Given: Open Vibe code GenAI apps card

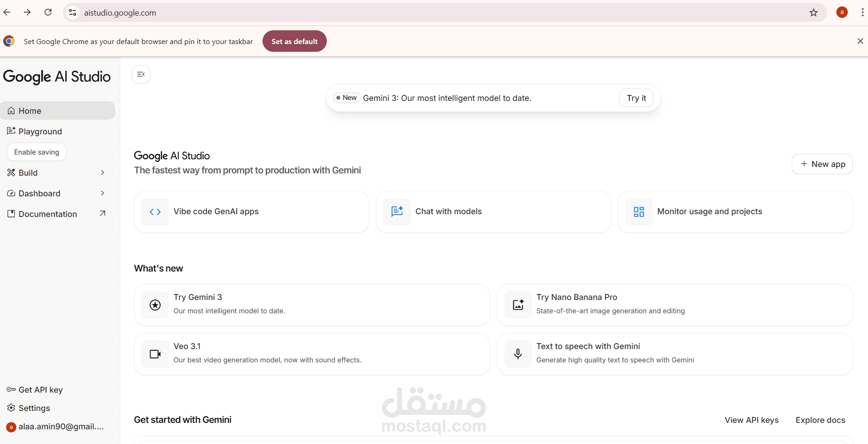Looking at the screenshot, I should 252,211.
